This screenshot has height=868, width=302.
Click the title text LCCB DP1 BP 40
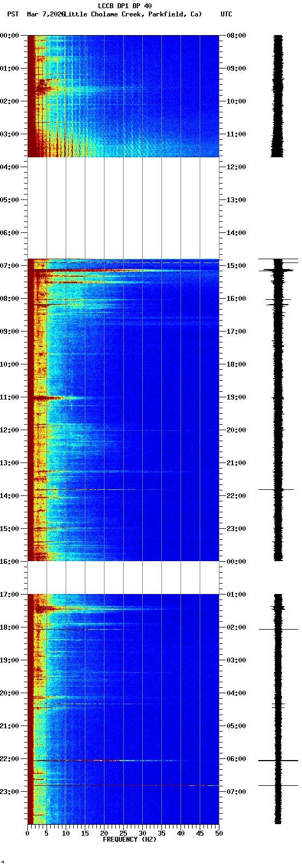pyautogui.click(x=125, y=6)
